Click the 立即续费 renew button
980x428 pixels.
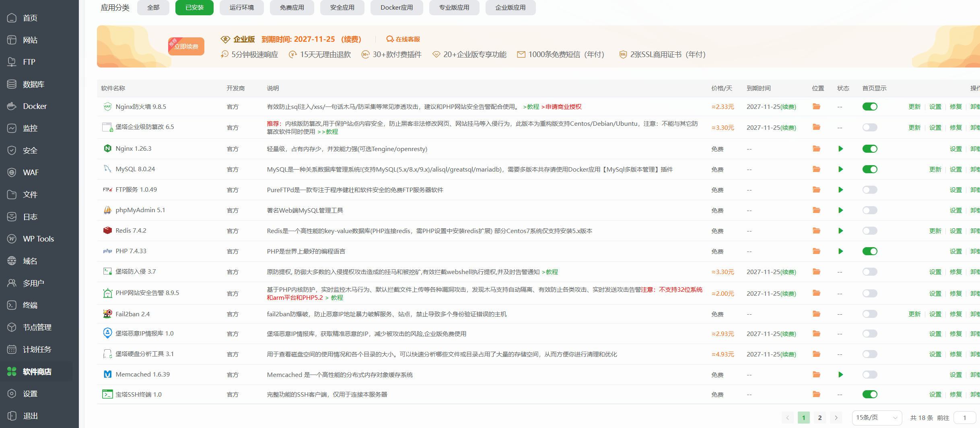[186, 46]
